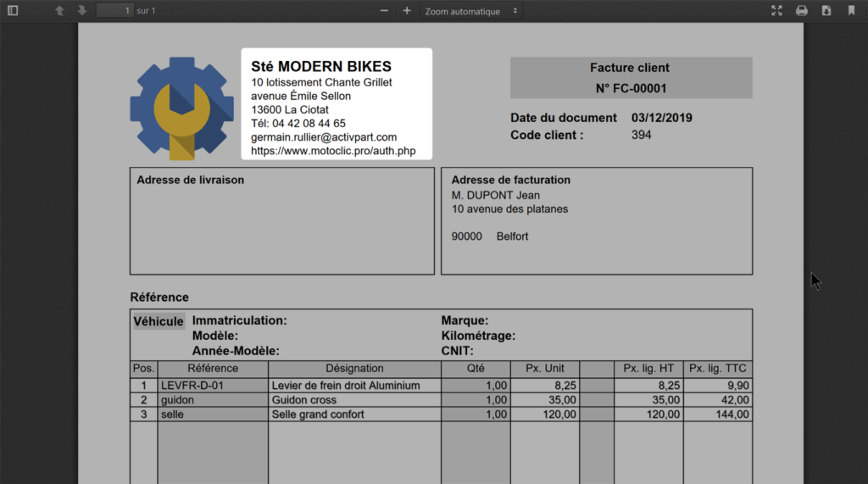Image resolution: width=868 pixels, height=484 pixels.
Task: Click the germain.rullier@activpart.com email
Action: pyautogui.click(x=324, y=137)
